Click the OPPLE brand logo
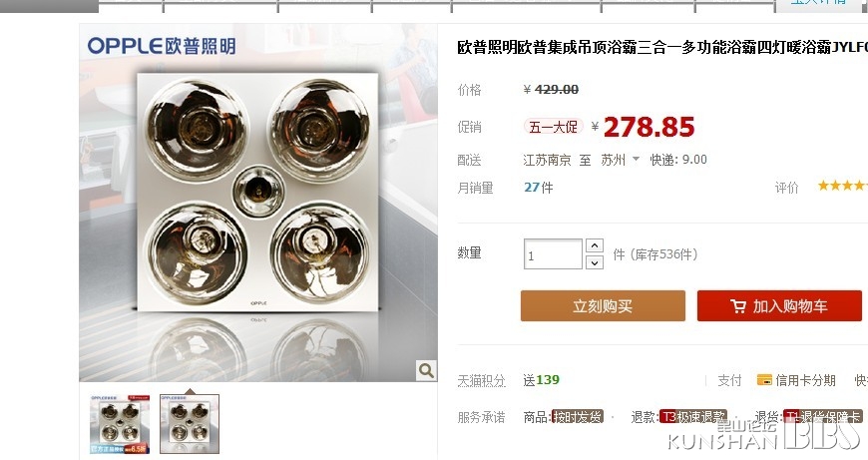This screenshot has width=868, height=460. 161,46
